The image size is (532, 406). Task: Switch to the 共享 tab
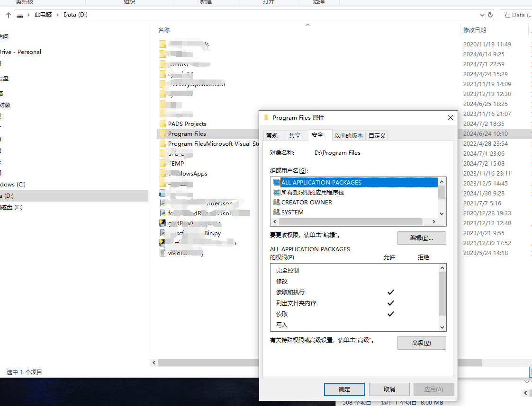[295, 135]
